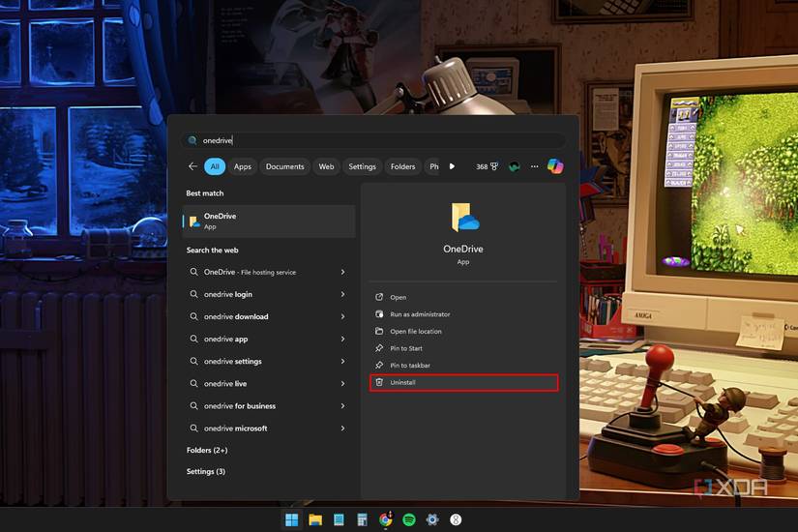Screen dimensions: 798x532
Task: Open the Settings (3) results group
Action: click(x=206, y=471)
